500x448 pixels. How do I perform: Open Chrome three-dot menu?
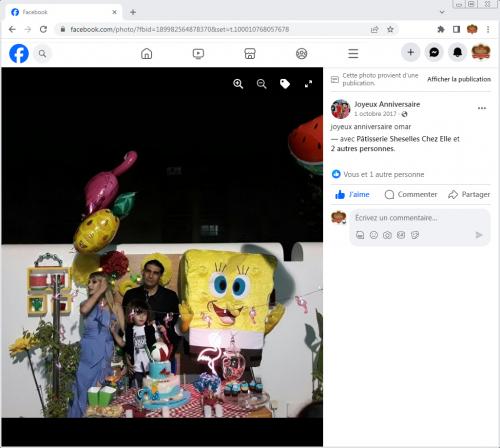[x=488, y=29]
